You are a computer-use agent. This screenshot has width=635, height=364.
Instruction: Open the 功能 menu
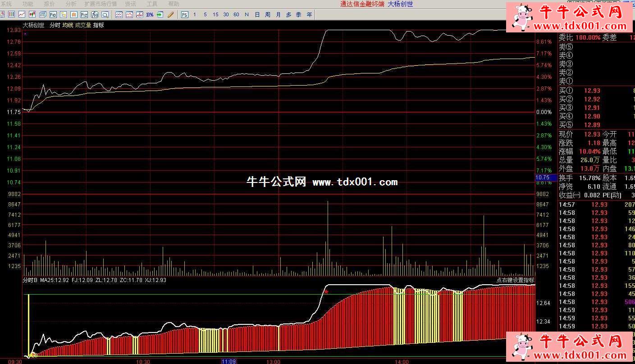pos(28,4)
